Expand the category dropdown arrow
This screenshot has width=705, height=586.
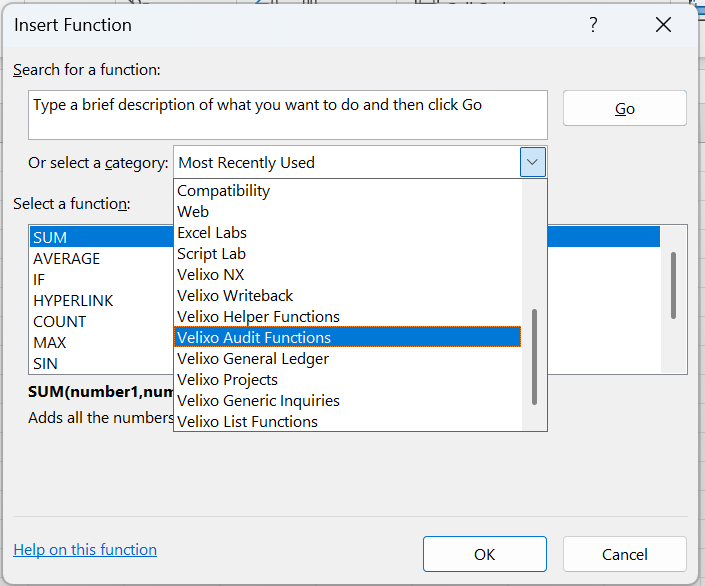(x=533, y=162)
